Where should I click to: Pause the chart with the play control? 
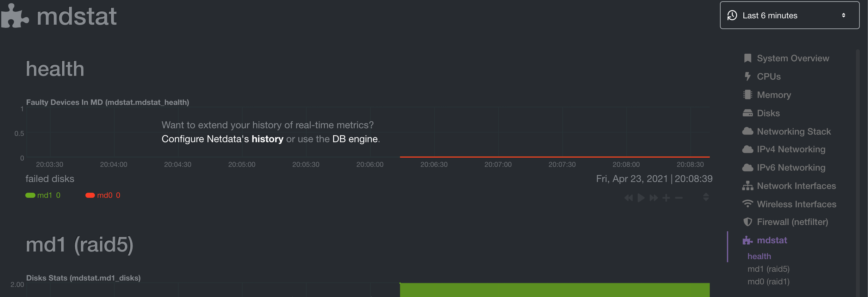click(641, 198)
